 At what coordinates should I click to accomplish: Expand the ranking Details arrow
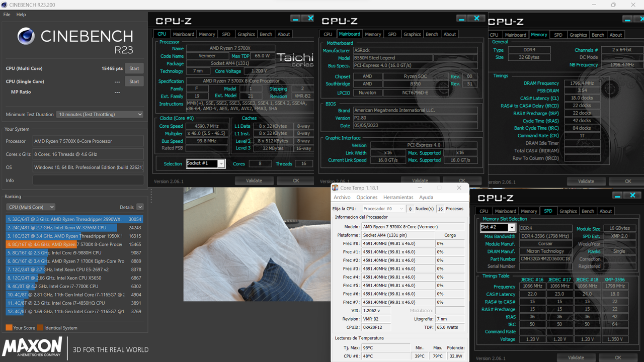(x=140, y=207)
